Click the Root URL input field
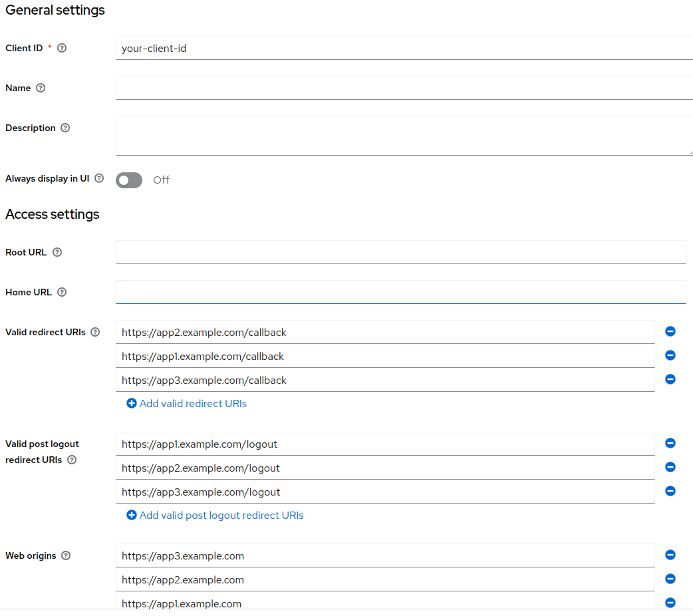The width and height of the screenshot is (693, 616). pos(400,252)
